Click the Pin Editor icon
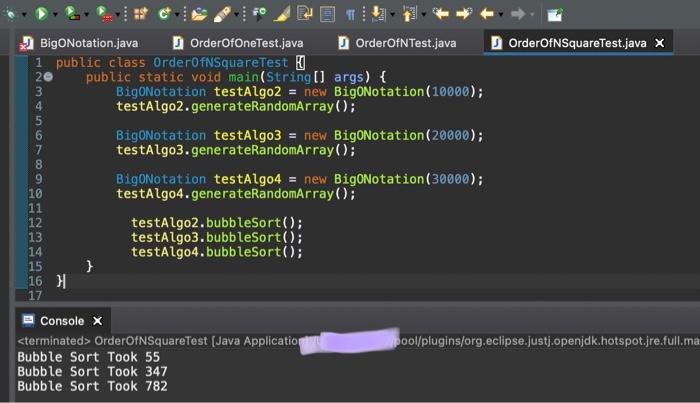700x403 pixels. [555, 15]
